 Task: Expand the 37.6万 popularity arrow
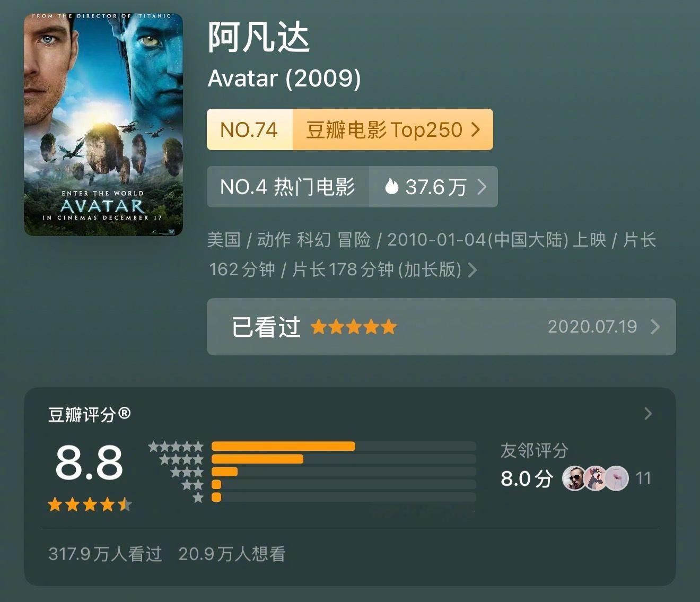click(x=482, y=187)
